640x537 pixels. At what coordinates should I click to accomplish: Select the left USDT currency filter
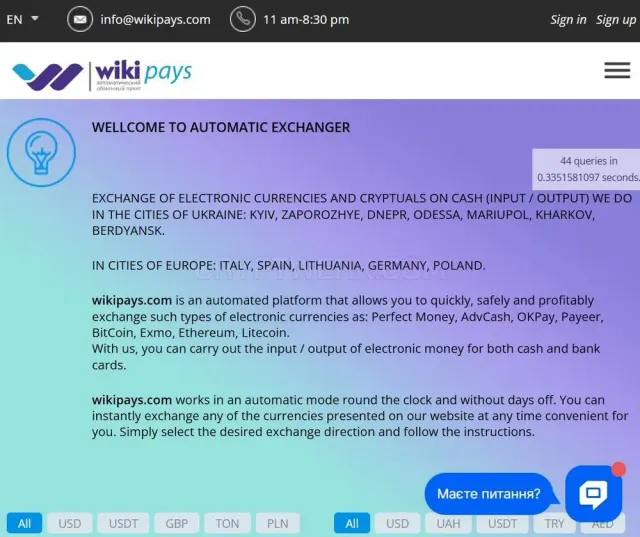(x=123, y=523)
